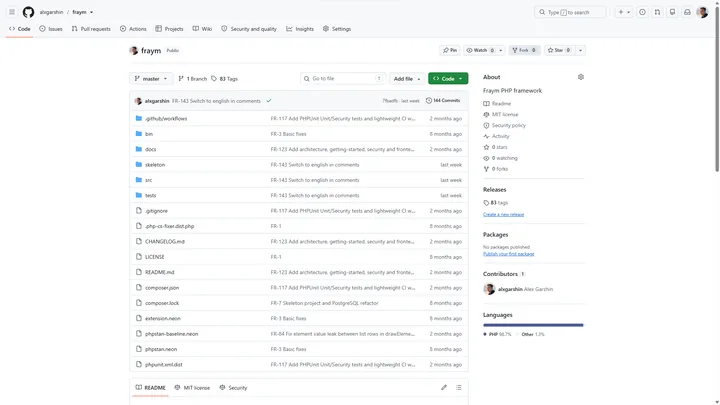The image size is (720, 405).
Task: Open the user profile avatar menu
Action: click(703, 12)
